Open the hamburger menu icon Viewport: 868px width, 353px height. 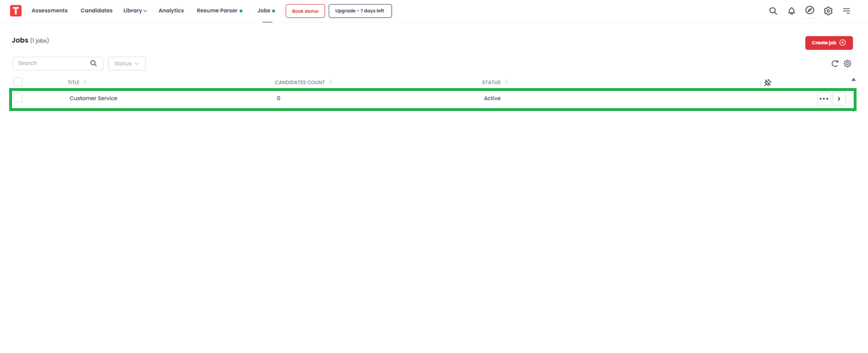pos(846,11)
